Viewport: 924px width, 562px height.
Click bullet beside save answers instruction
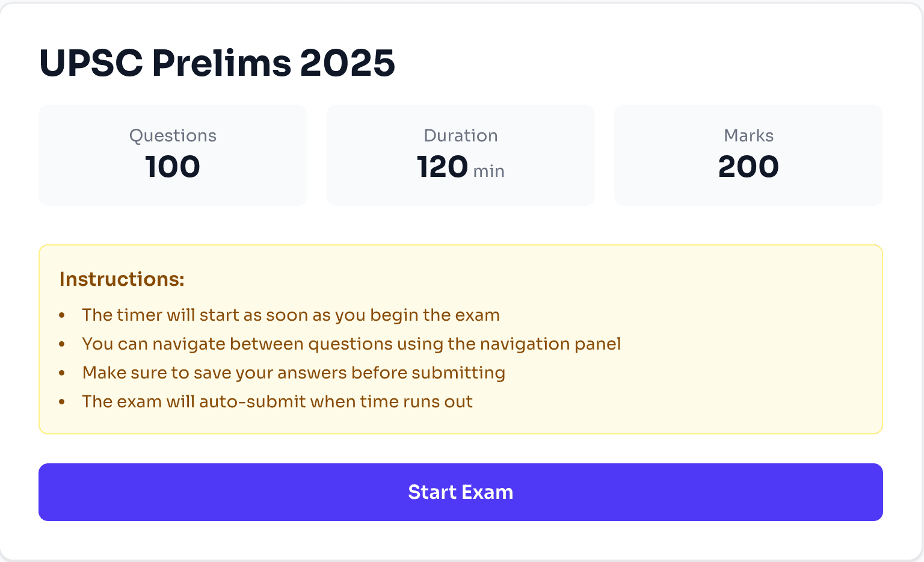(x=62, y=373)
